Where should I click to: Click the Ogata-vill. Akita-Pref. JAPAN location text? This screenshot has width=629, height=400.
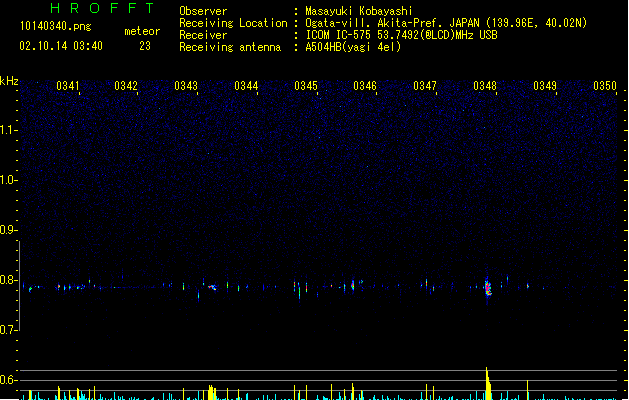click(x=446, y=23)
